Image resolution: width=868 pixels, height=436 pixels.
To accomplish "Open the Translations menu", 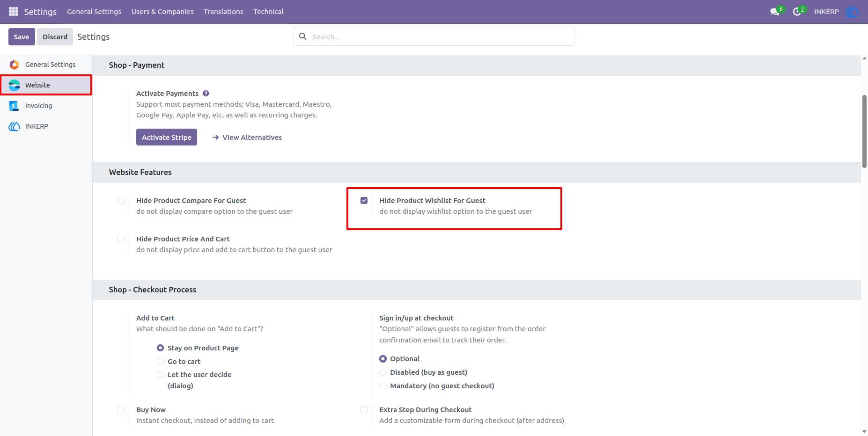I will click(x=223, y=12).
